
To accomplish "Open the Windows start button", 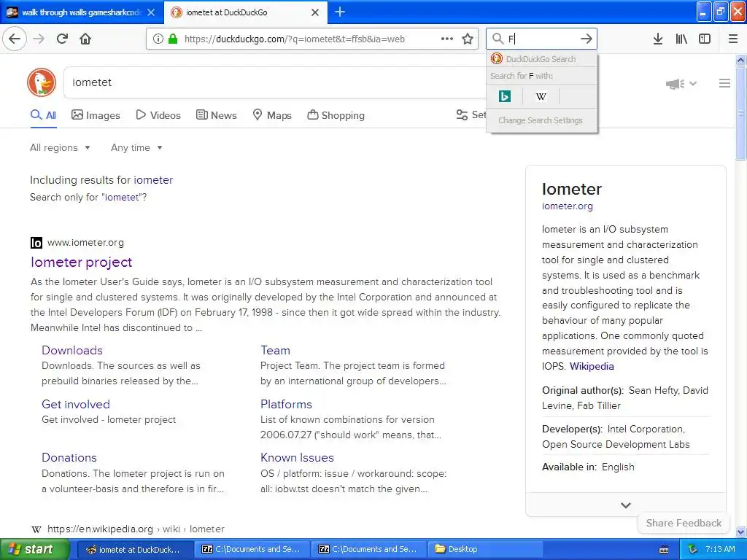I will click(35, 550).
